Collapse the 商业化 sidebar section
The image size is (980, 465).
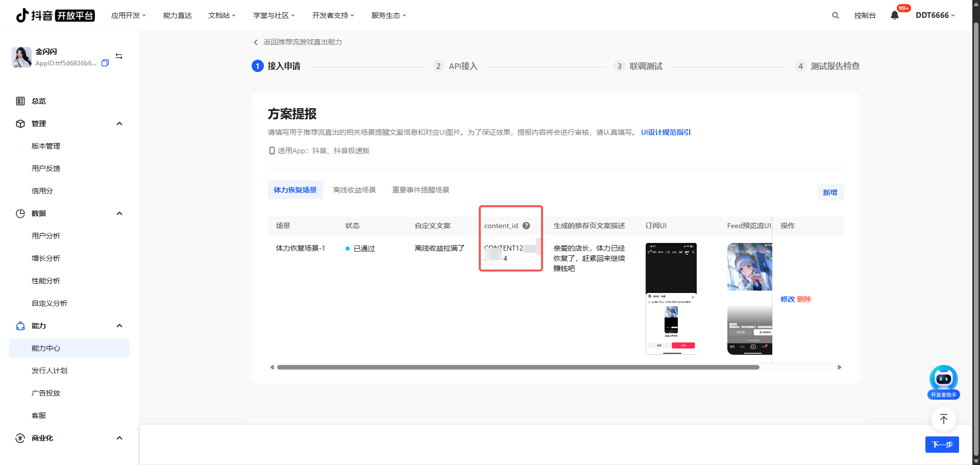[119, 438]
